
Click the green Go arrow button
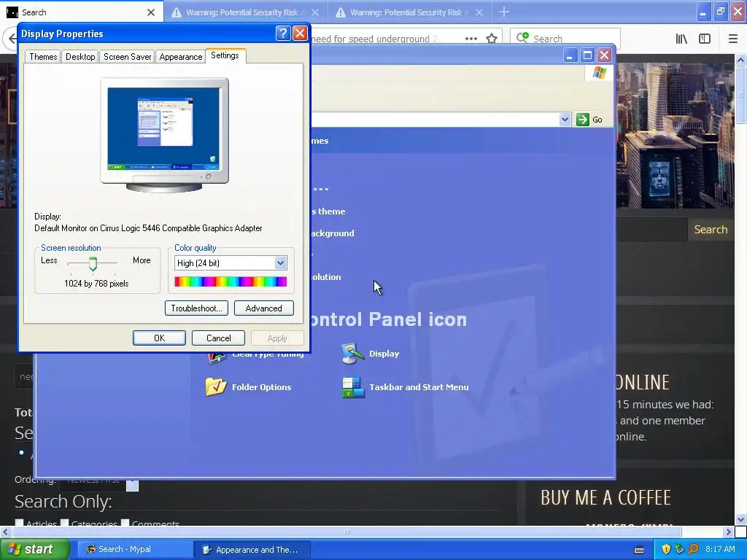[583, 120]
